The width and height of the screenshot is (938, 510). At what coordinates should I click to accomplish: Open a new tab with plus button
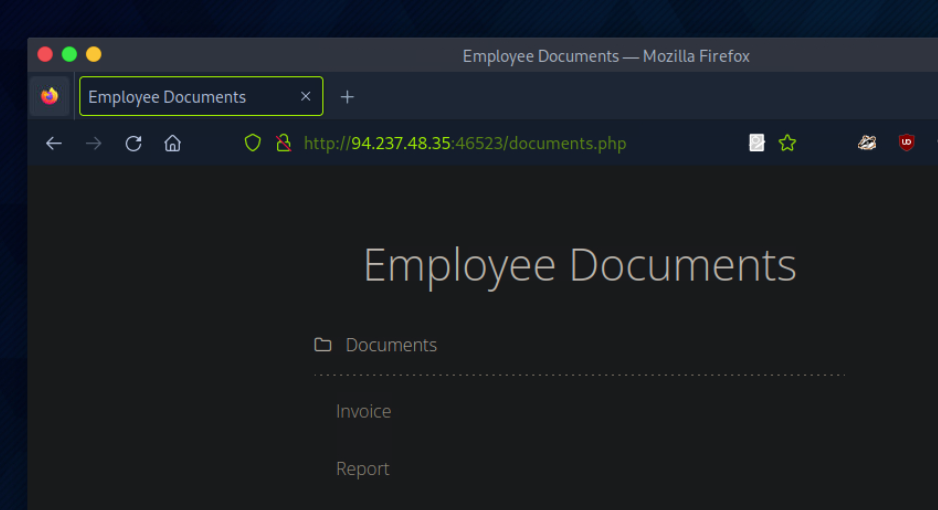tap(347, 97)
